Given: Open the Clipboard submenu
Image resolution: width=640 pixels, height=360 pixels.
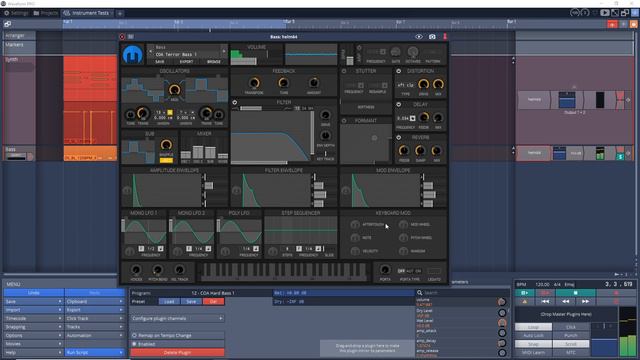Looking at the screenshot, I should click(x=94, y=302).
